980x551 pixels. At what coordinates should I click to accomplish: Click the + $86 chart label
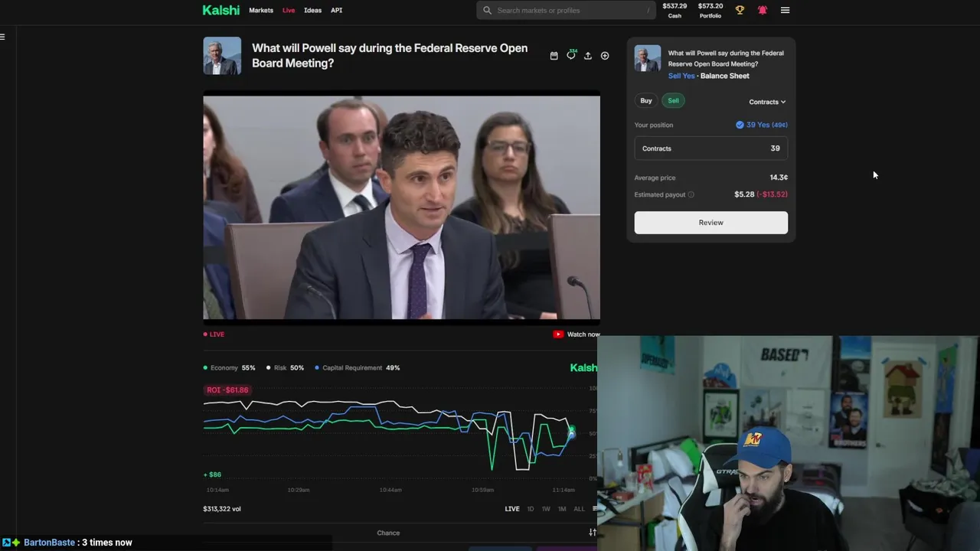pyautogui.click(x=212, y=474)
